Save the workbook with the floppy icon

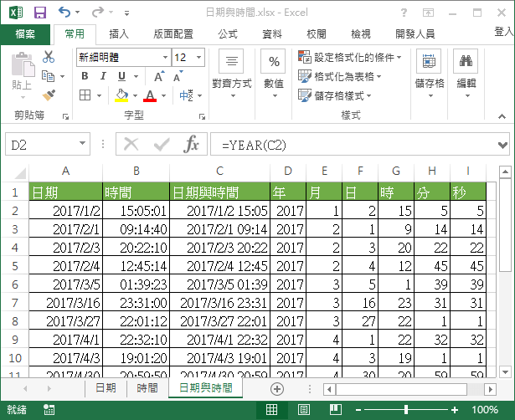40,13
